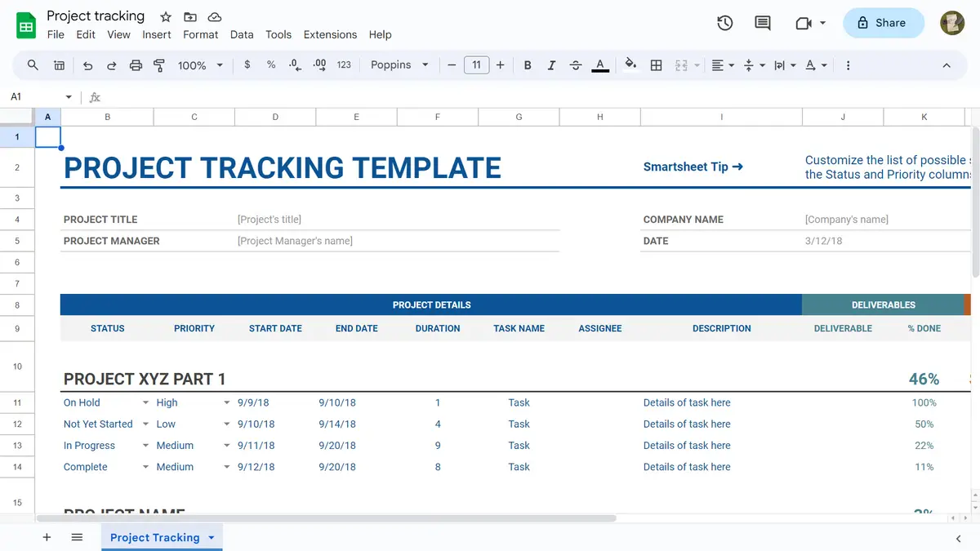Open the user account avatar
980x551 pixels.
(952, 23)
